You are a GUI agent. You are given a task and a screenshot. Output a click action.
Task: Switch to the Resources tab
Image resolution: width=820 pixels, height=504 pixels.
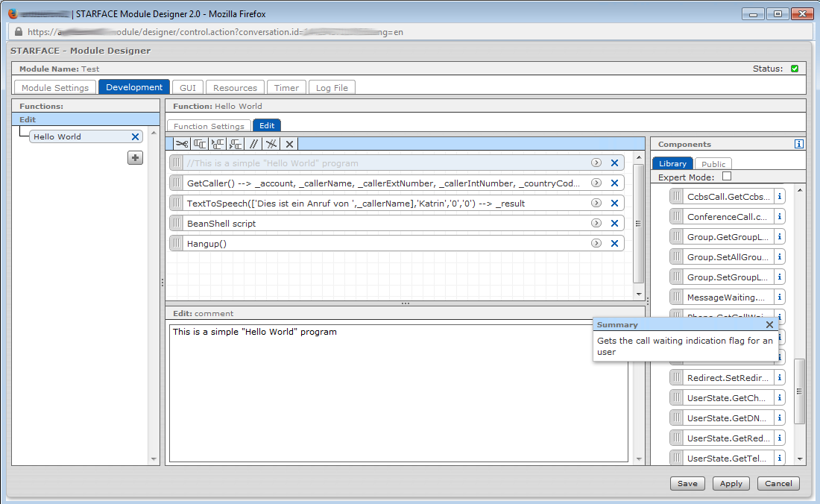(235, 88)
